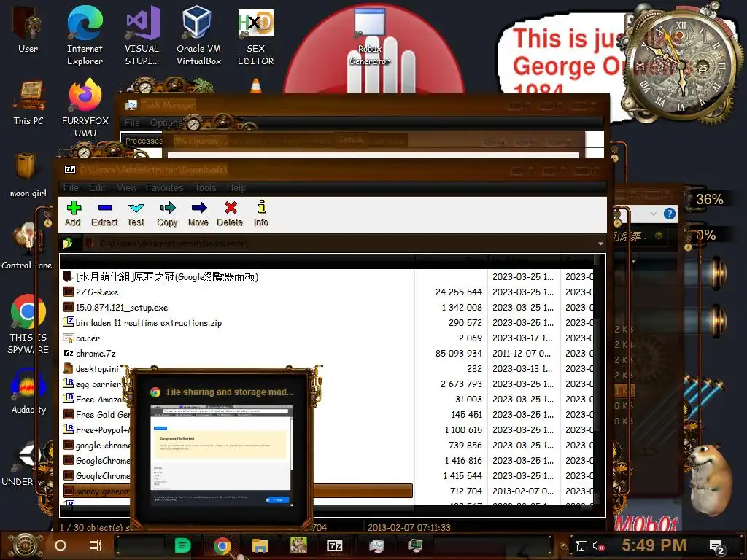747x560 pixels.
Task: Open the FURRYFOX UWU Firefox icon
Action: tap(85, 108)
